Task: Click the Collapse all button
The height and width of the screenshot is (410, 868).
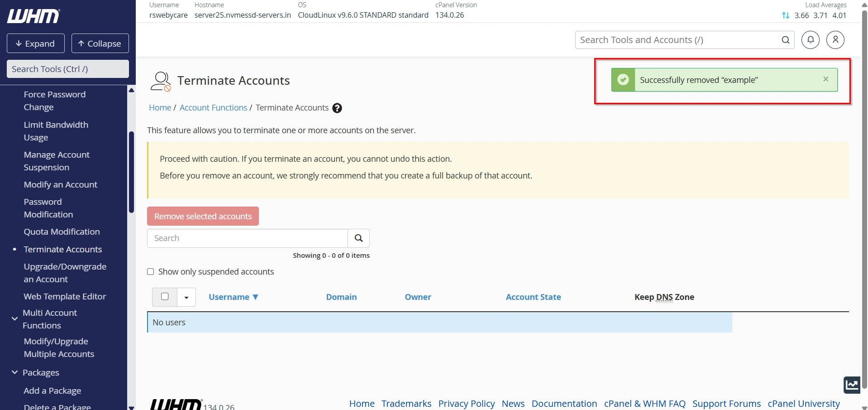Action: pyautogui.click(x=100, y=43)
